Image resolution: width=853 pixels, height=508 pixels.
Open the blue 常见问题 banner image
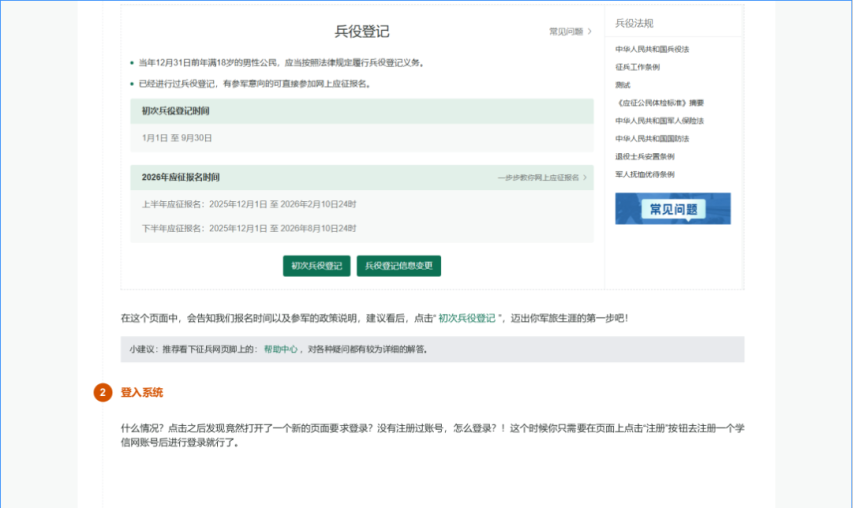[x=673, y=208]
